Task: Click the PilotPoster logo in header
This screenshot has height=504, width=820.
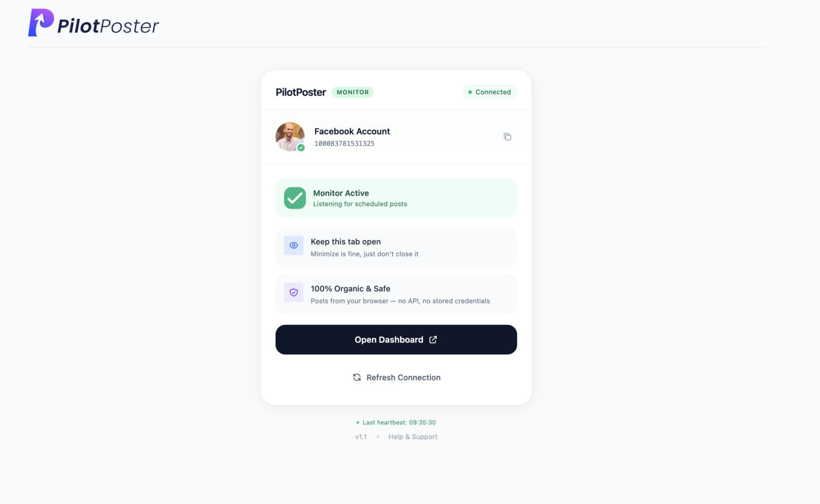Action: tap(94, 23)
